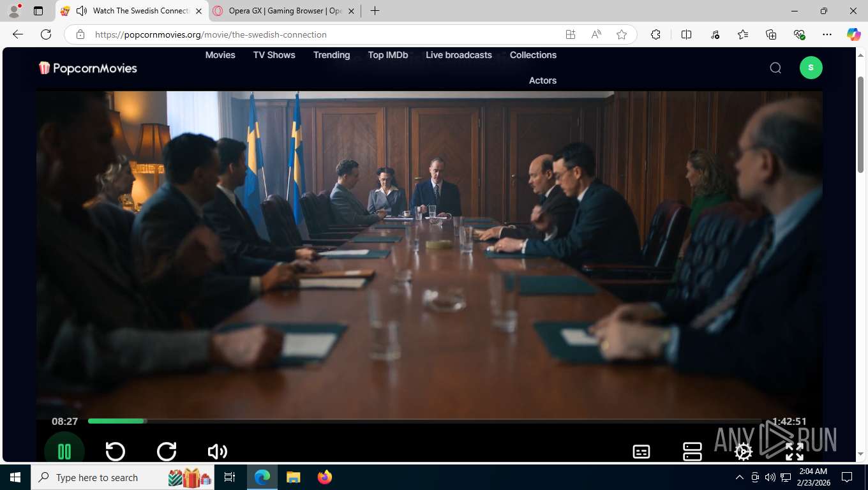Open browser Extensions puzzle icon
The image size is (868, 490).
(x=655, y=34)
